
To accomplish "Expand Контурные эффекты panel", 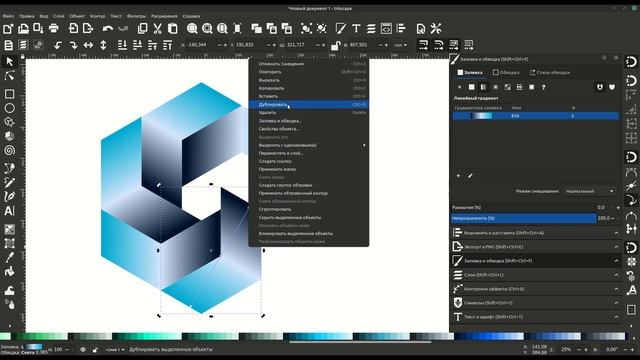I will 536,289.
